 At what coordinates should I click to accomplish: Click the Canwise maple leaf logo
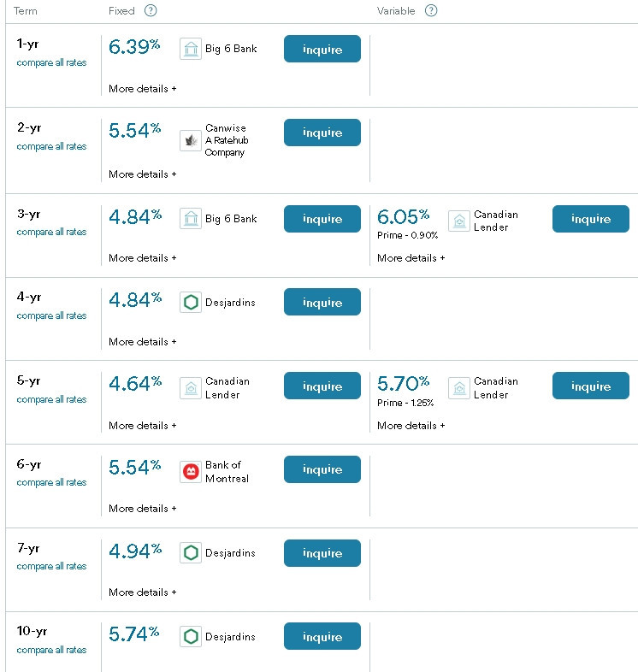191,140
